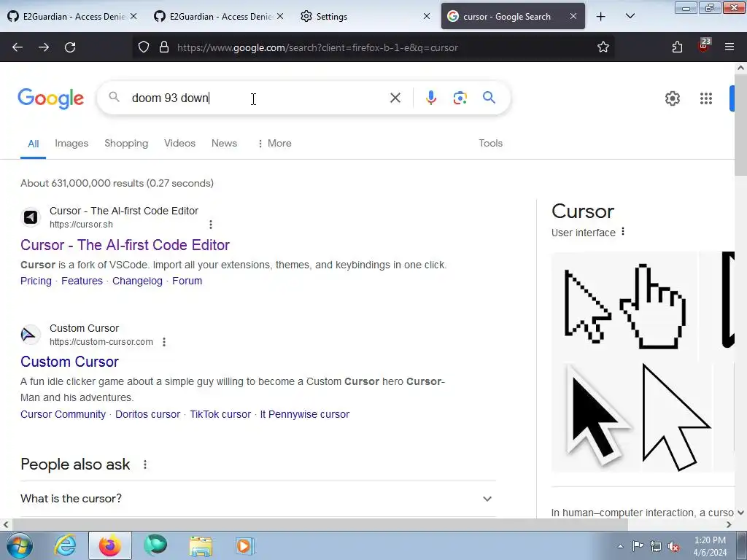Go forward to the next page

44,47
